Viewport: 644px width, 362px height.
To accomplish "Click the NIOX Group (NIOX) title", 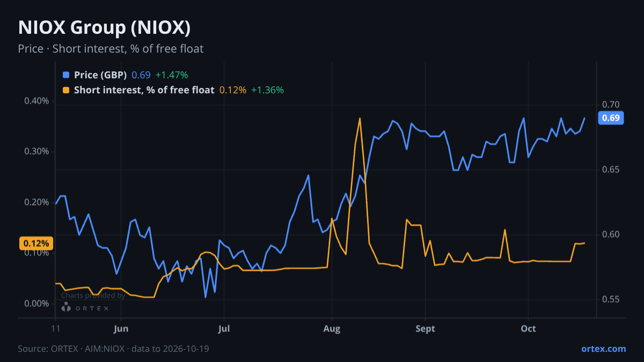I will click(x=104, y=27).
